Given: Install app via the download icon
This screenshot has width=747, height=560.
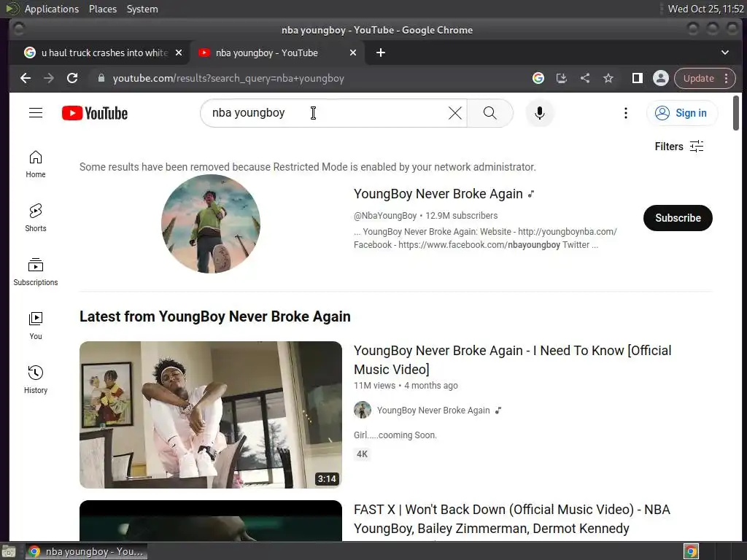Looking at the screenshot, I should (562, 78).
